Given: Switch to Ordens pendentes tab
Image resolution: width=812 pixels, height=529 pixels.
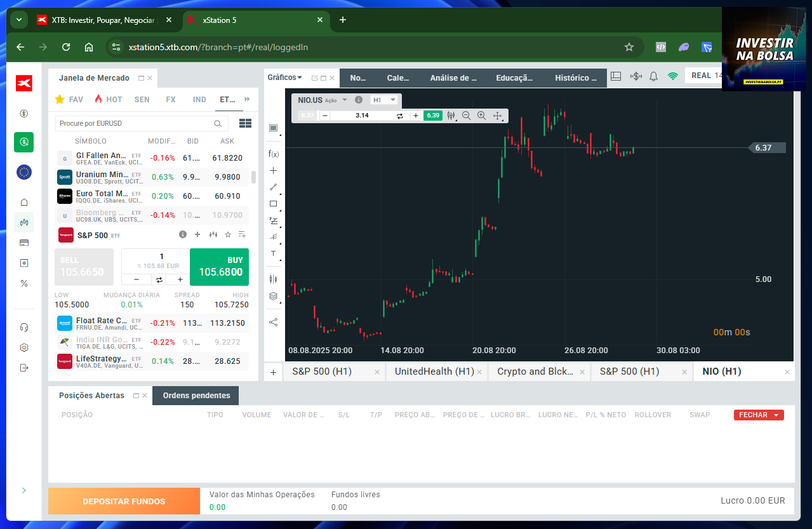Looking at the screenshot, I should click(x=196, y=396).
